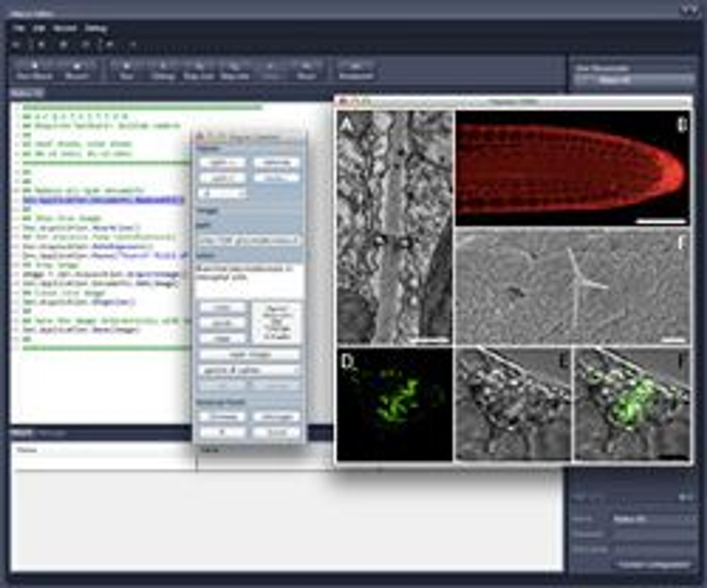Select panel A grayscale micrograph image
Screen dimensions: 707x588
point(395,227)
